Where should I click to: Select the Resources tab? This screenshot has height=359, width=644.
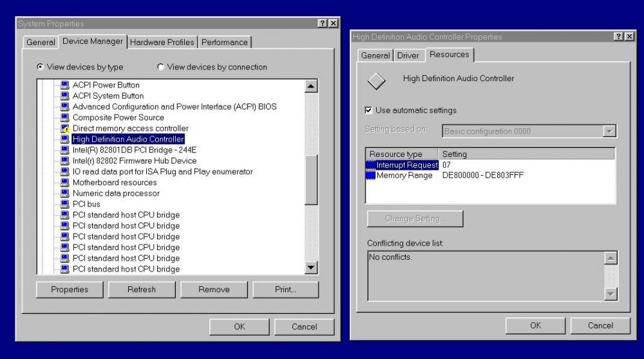point(450,54)
